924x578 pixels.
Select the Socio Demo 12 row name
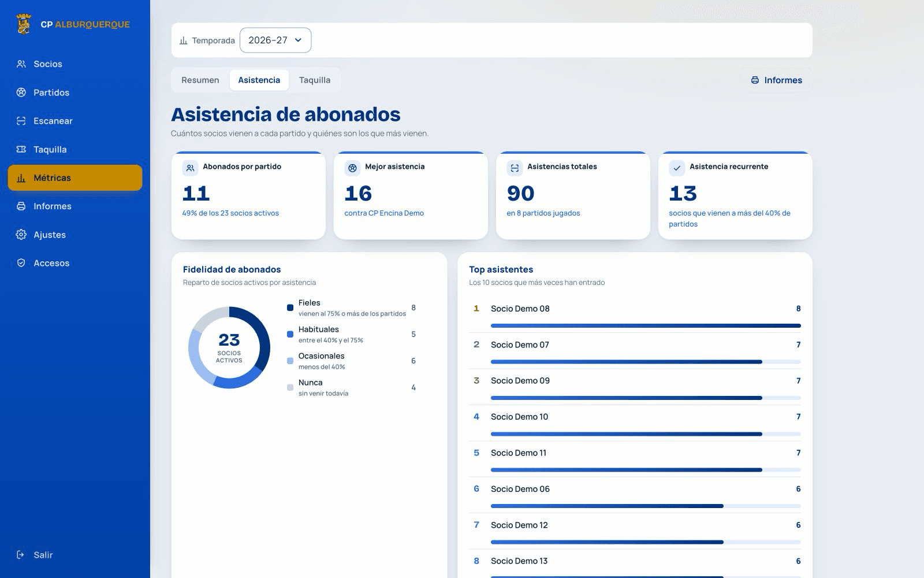[x=520, y=525]
